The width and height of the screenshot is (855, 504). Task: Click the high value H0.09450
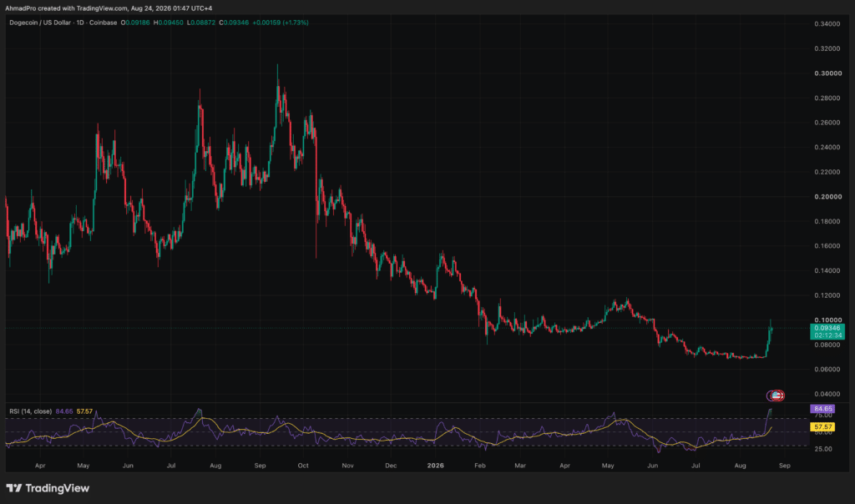[x=169, y=23]
